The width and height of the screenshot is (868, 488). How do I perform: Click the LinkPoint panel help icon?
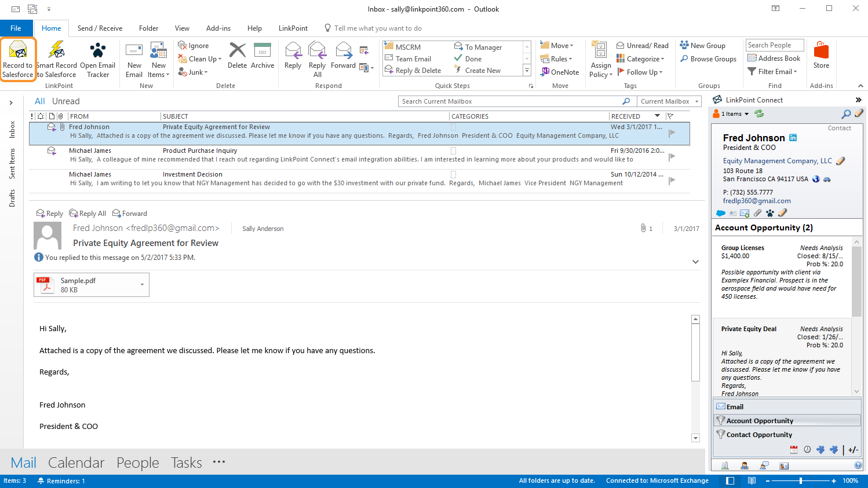[x=858, y=465]
